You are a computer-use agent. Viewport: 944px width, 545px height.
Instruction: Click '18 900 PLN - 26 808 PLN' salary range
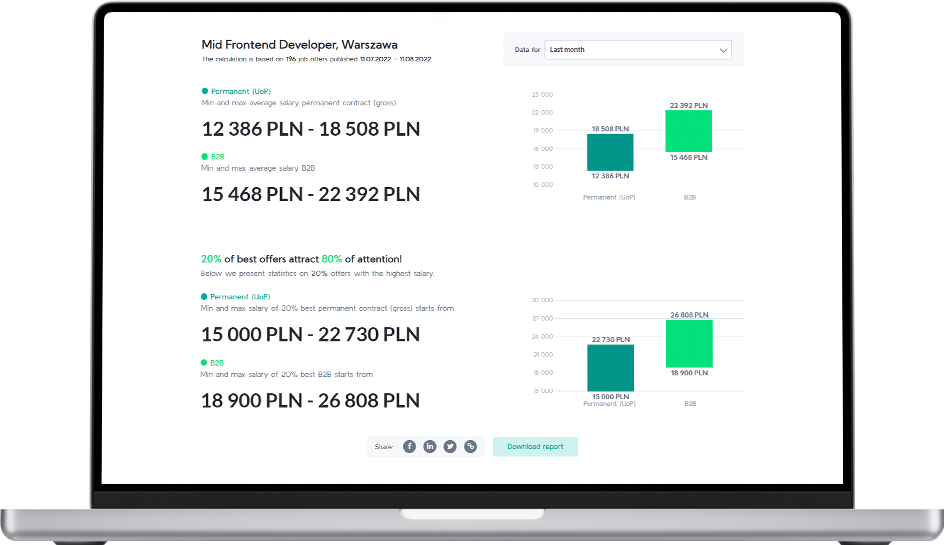pos(310,400)
